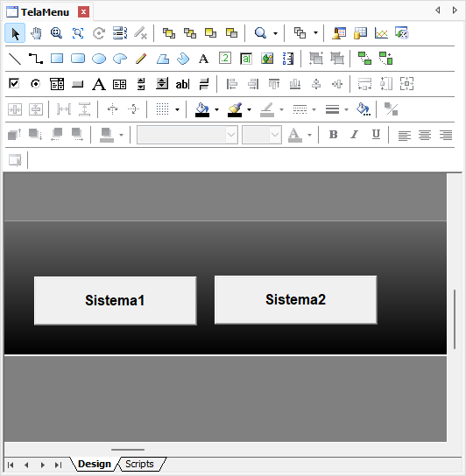Image resolution: width=466 pixels, height=476 pixels.
Task: Select the Text 'A' drawing tool
Action: pos(204,59)
